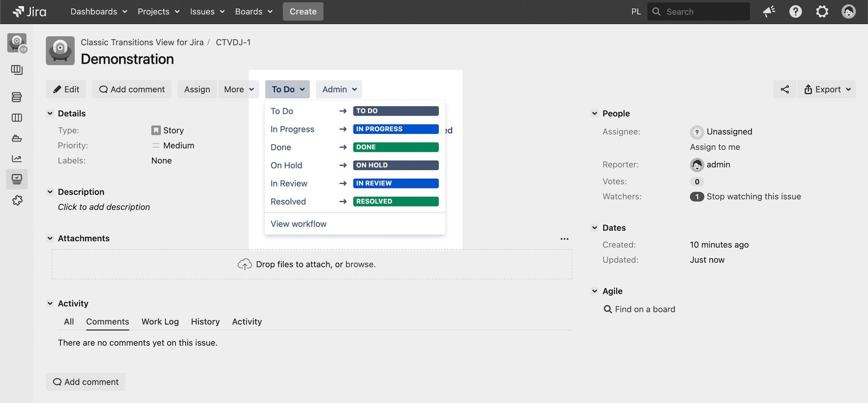Viewport: 868px width, 403px height.
Task: Open the user profile avatar menu
Action: pyautogui.click(x=848, y=12)
